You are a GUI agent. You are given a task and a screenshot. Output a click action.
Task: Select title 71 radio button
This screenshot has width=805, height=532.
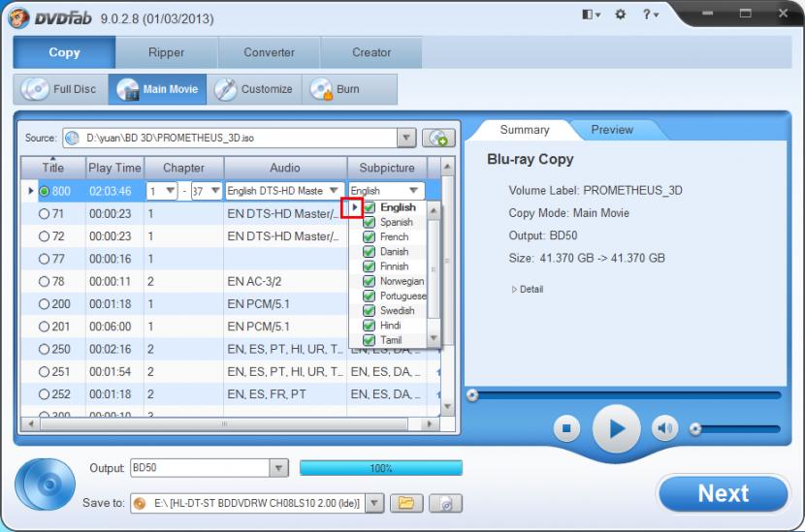click(x=45, y=214)
